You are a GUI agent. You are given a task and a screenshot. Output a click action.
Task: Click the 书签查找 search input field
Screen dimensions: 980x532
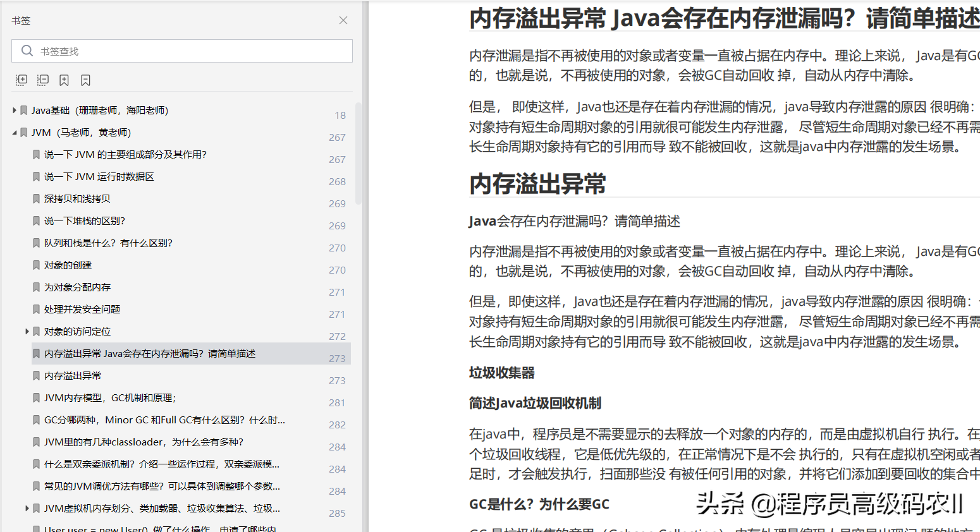[182, 51]
